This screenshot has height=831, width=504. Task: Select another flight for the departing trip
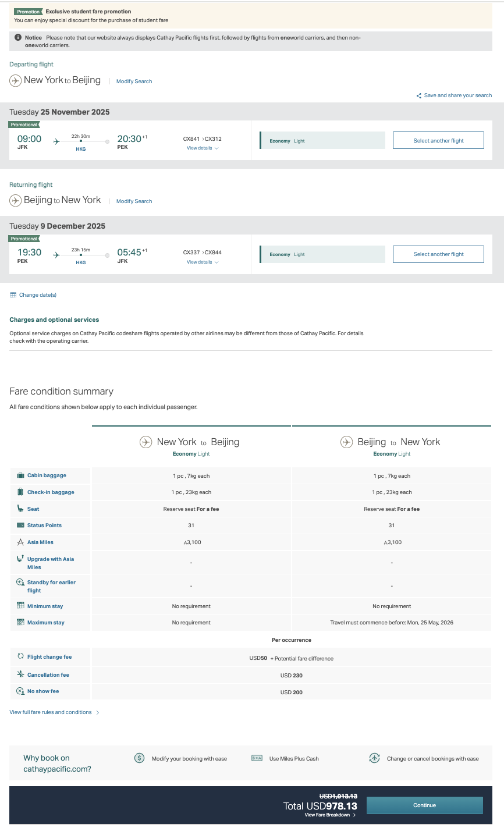pos(438,140)
